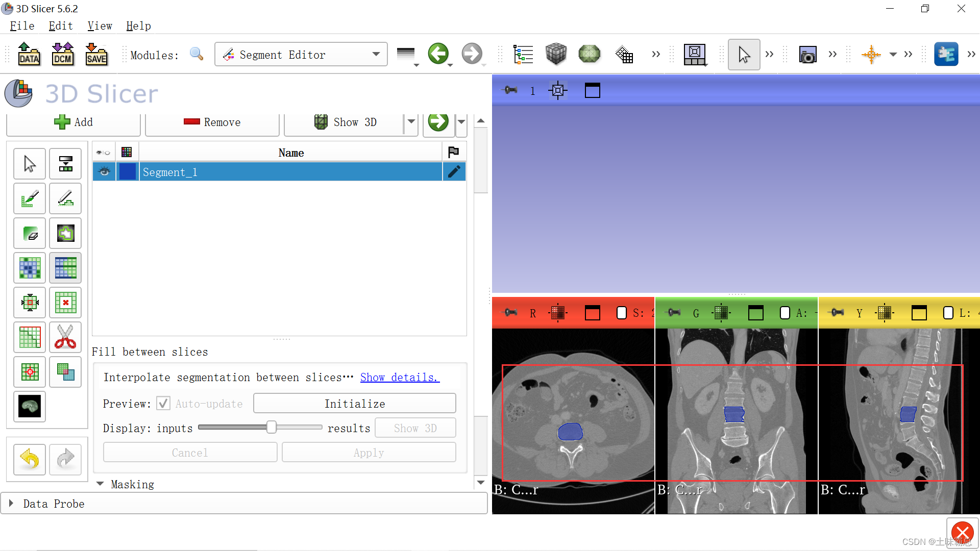Click the Undo icon in Segment Editor
980x551 pixels.
pyautogui.click(x=29, y=459)
